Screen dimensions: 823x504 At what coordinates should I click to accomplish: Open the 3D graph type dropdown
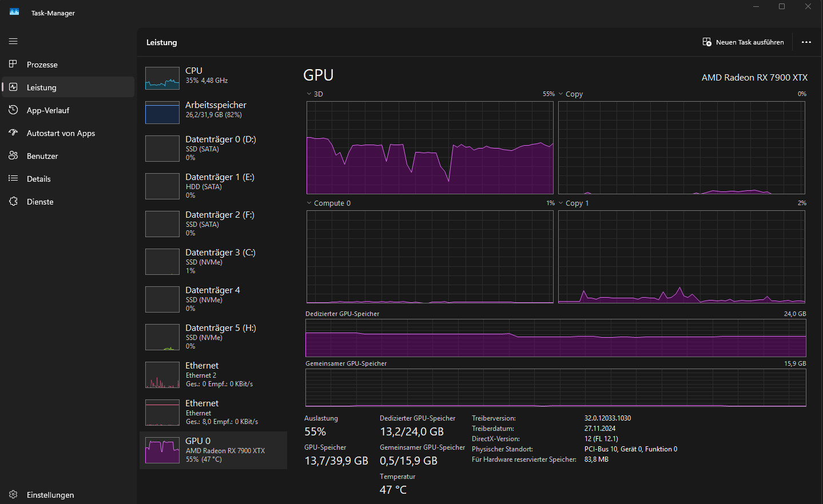pos(309,94)
